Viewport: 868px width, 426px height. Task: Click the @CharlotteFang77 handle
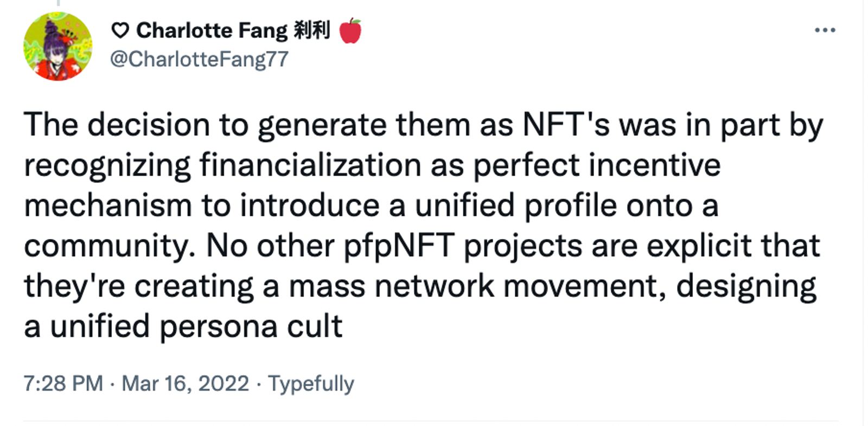coord(199,59)
